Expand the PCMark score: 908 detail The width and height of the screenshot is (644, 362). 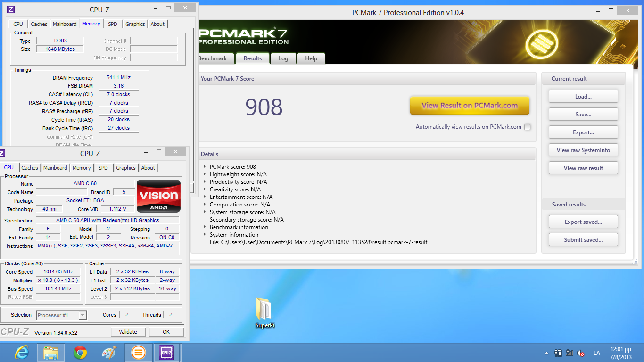(205, 166)
